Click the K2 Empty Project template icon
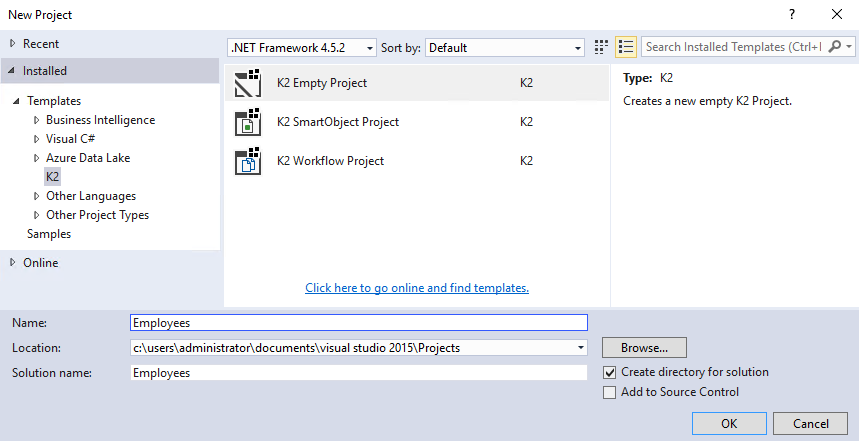 pos(248,83)
